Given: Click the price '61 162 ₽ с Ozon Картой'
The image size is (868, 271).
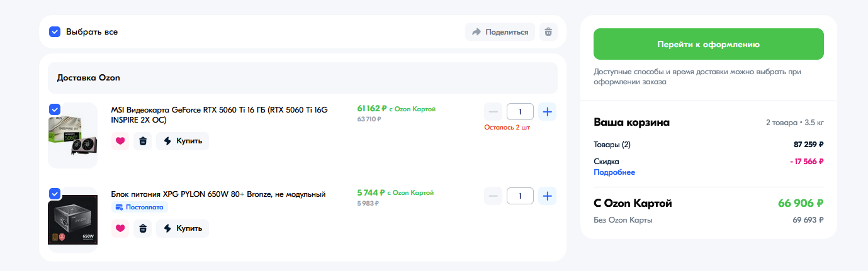Looking at the screenshot, I should 396,109.
